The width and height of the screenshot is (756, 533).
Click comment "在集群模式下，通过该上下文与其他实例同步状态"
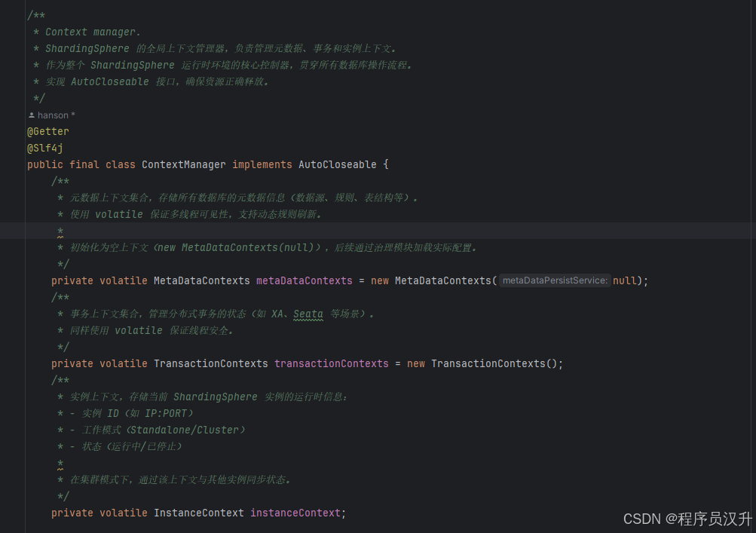tap(180, 480)
